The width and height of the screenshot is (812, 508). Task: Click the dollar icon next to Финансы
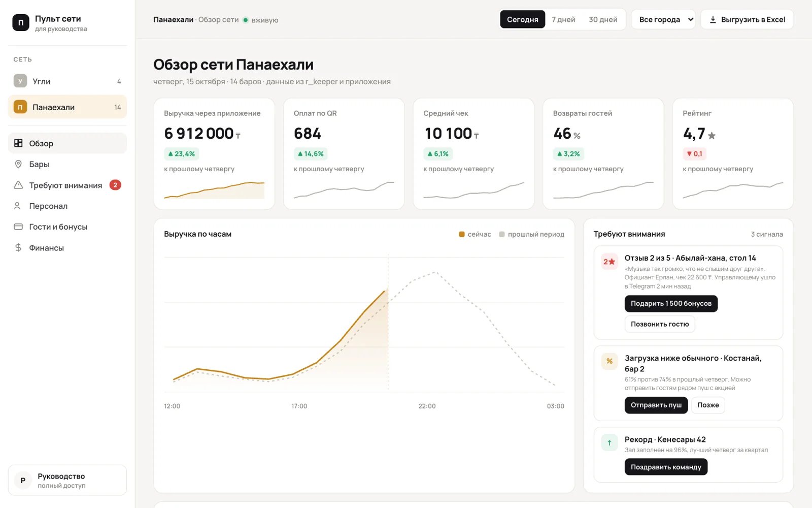tap(18, 247)
